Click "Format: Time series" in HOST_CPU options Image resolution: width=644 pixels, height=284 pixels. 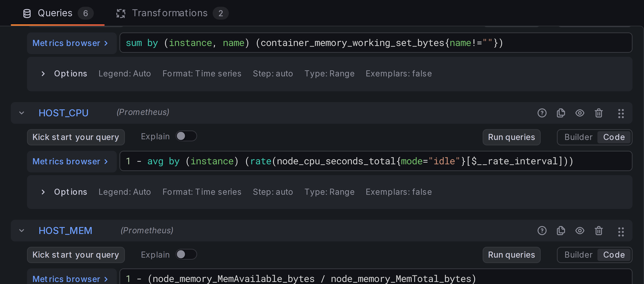(202, 192)
